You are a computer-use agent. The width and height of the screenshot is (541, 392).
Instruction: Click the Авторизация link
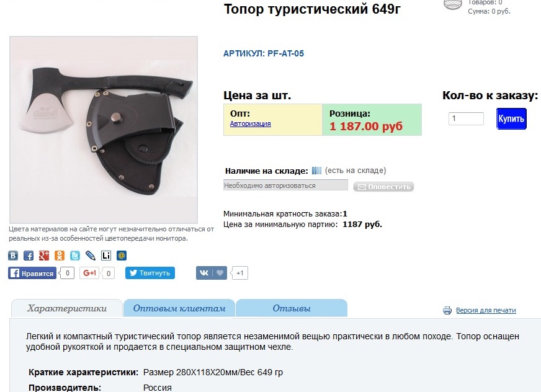(x=251, y=123)
